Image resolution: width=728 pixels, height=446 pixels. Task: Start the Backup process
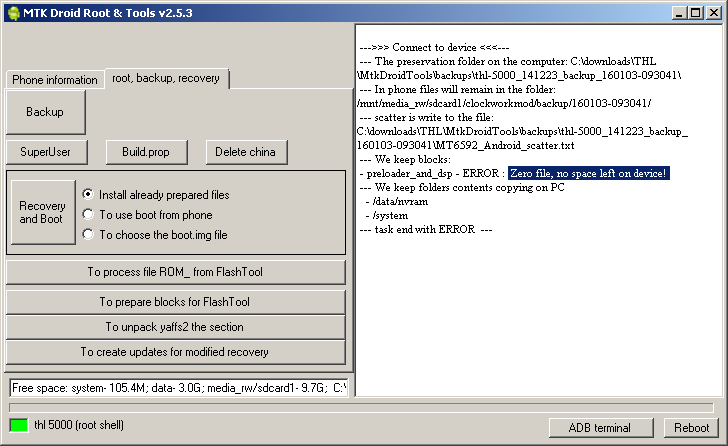[x=46, y=112]
